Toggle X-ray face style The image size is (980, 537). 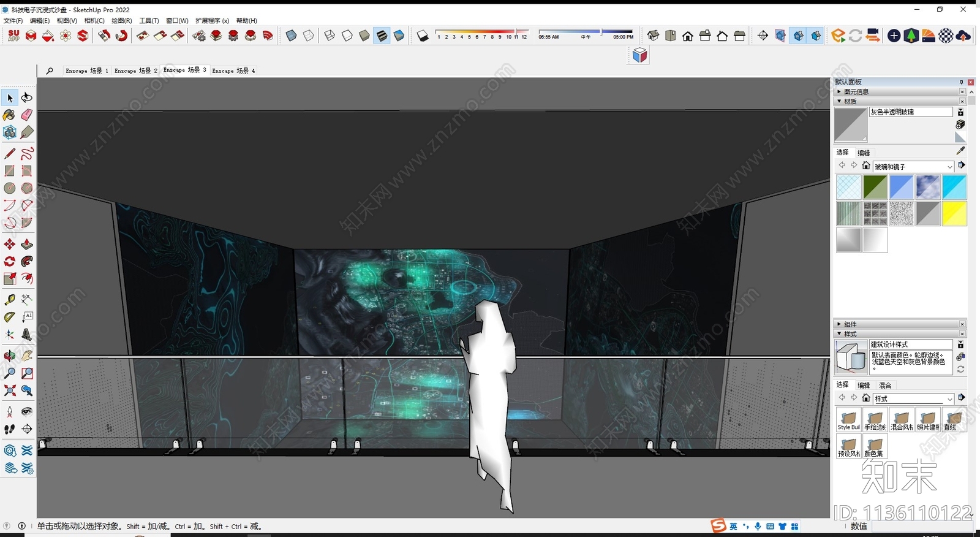(292, 36)
